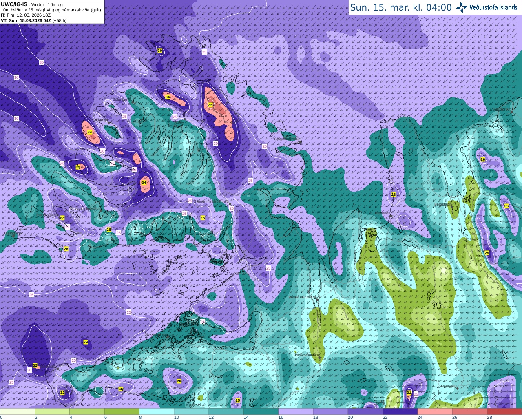Click the yellow '25' gust label near the bottom
The height and width of the screenshot is (420, 522).
[x=238, y=400]
